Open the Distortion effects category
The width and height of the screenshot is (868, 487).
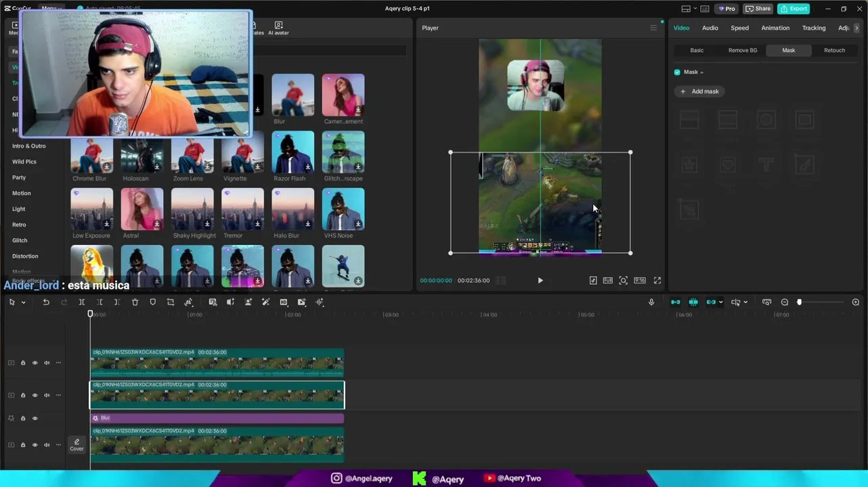(x=25, y=256)
